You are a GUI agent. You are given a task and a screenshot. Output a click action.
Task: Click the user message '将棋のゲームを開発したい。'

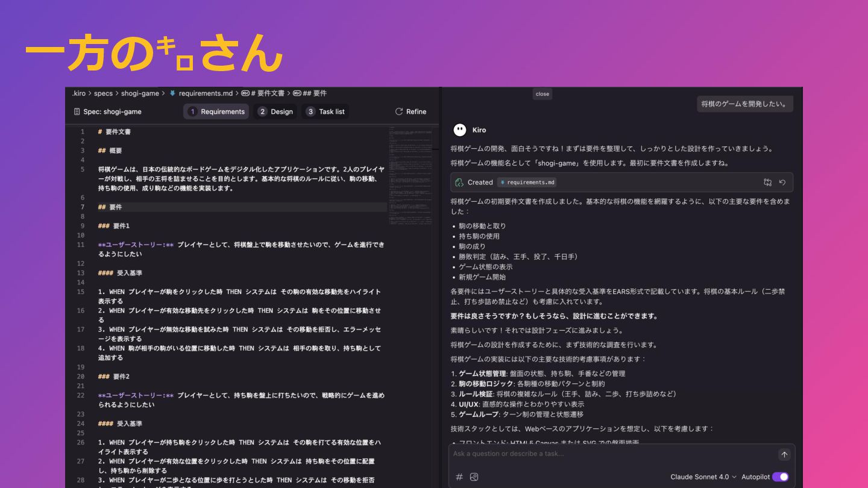(744, 104)
